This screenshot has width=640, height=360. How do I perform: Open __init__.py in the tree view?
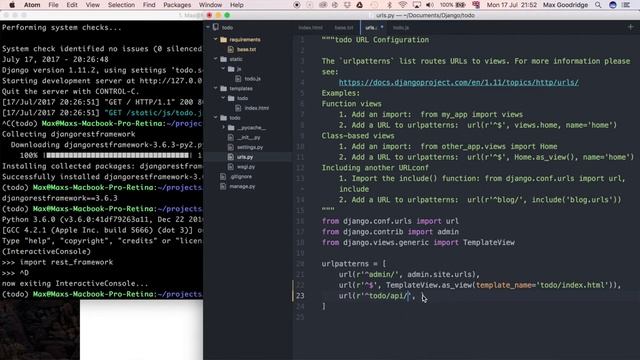click(249, 138)
